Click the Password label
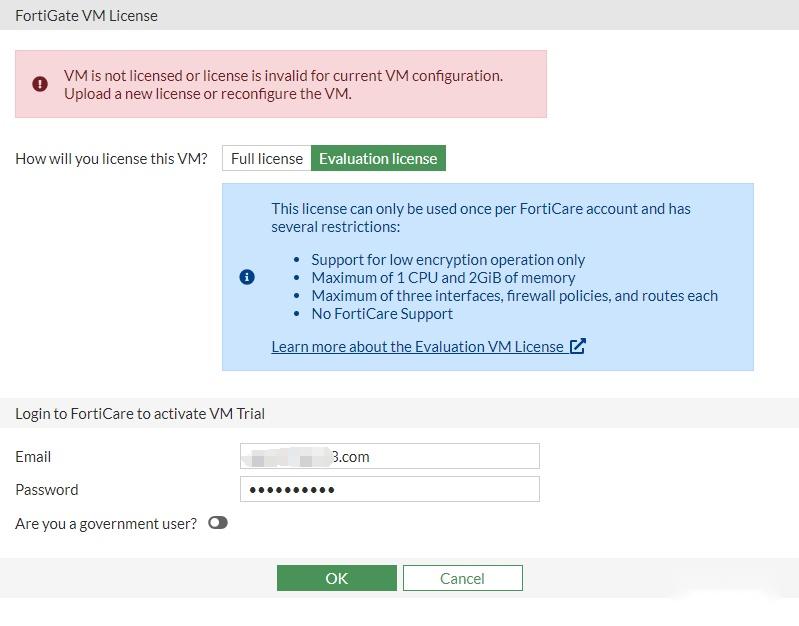 point(47,490)
